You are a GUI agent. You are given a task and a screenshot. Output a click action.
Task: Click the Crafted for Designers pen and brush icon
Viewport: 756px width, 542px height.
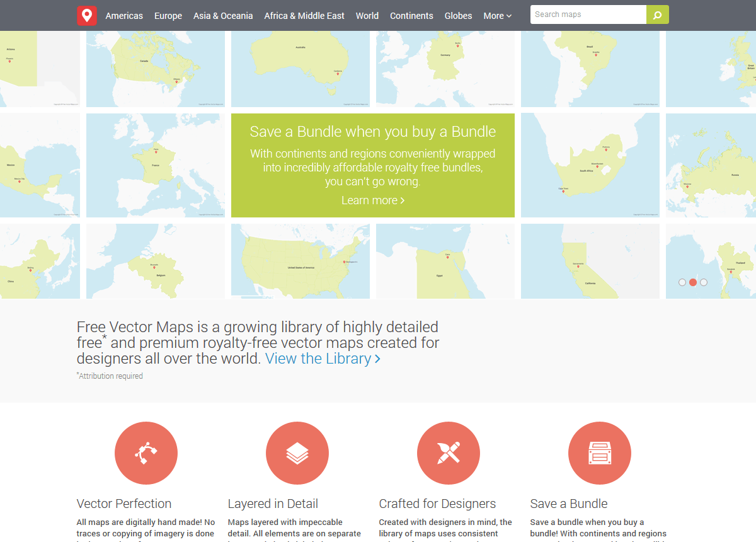[x=449, y=453]
